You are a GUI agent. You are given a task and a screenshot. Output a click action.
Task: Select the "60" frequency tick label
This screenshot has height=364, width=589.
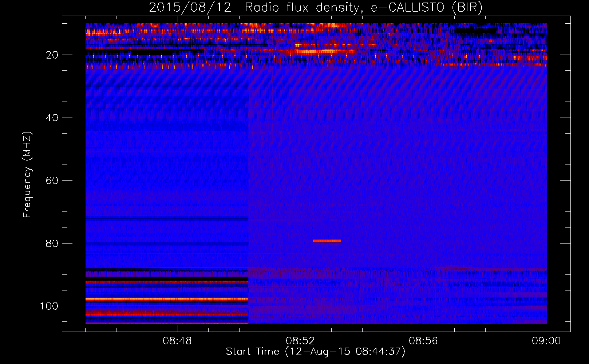[x=52, y=181]
